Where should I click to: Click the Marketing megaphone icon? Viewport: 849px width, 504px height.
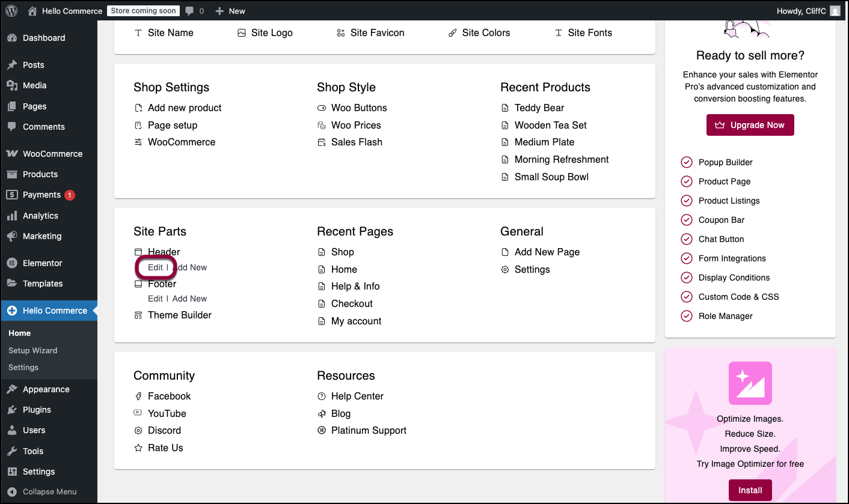12,236
